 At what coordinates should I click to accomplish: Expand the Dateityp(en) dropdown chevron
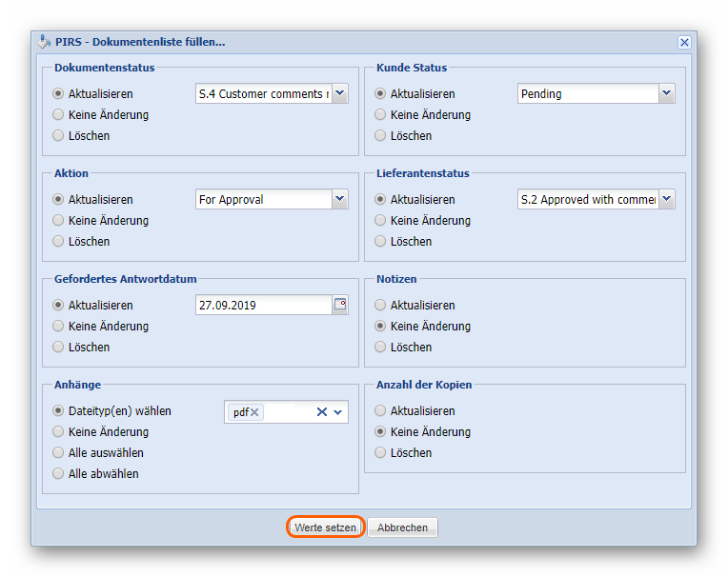[x=338, y=412]
